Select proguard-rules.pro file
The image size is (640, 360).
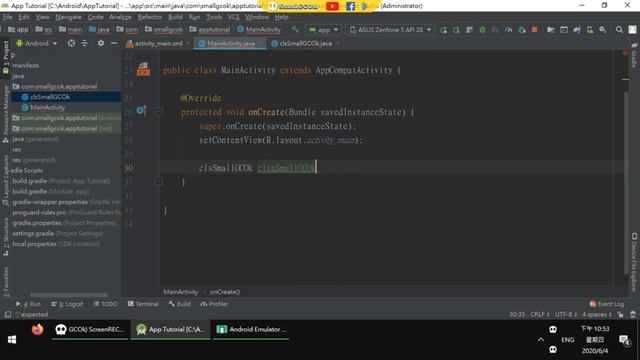(x=66, y=213)
